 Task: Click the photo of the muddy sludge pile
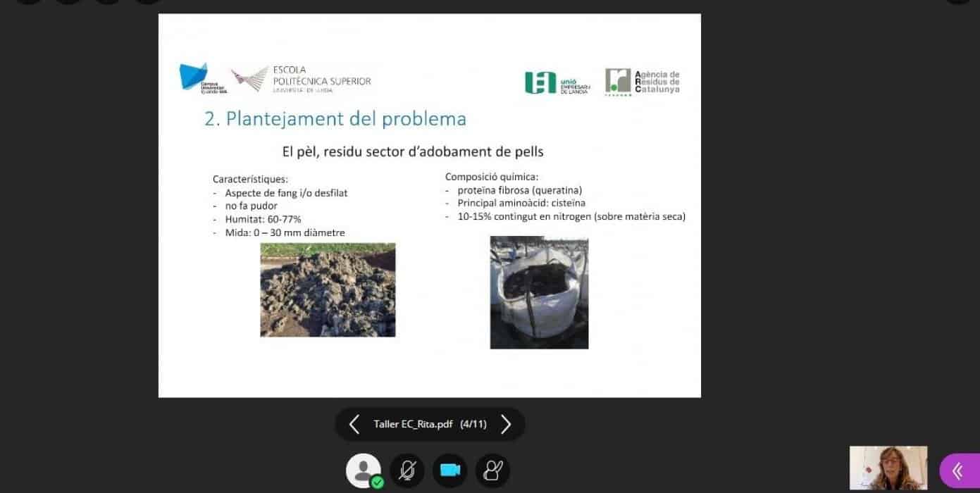click(x=328, y=289)
